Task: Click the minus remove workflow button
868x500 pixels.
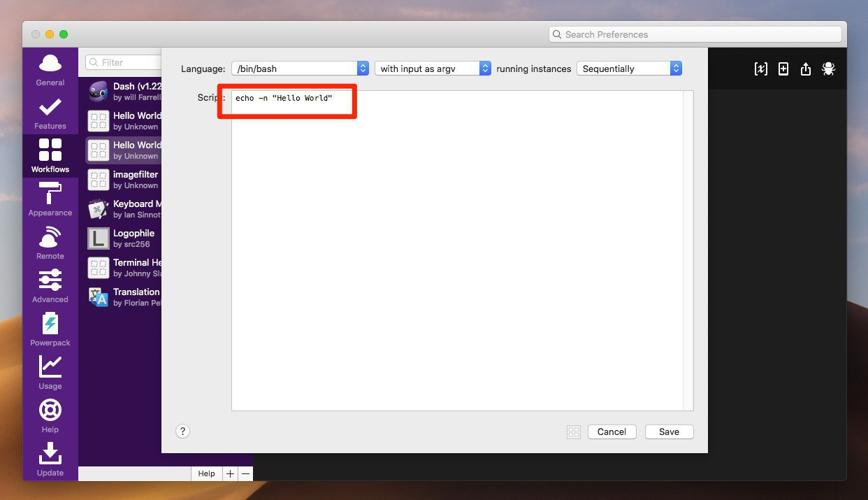Action: 245,473
